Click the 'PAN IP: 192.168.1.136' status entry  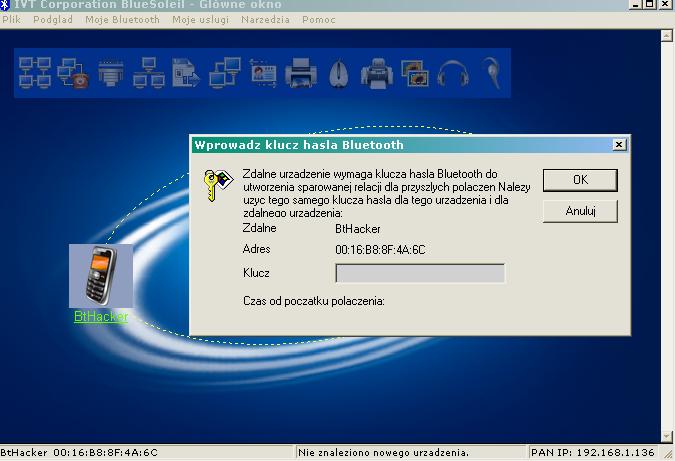click(x=593, y=452)
